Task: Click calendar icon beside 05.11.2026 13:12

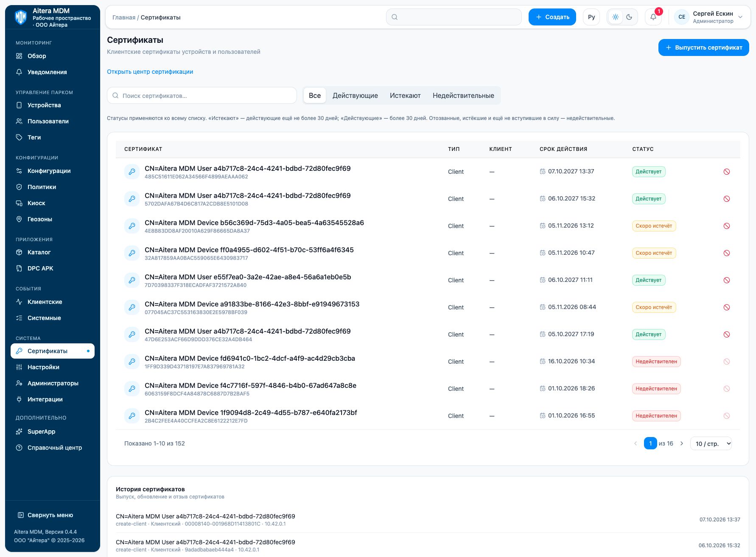Action: point(543,226)
